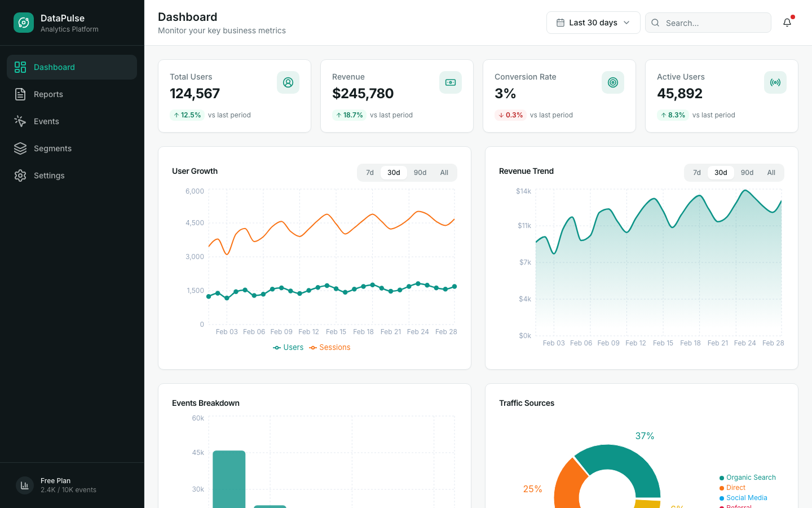Select All range on User Growth
The height and width of the screenshot is (508, 812).
[444, 173]
